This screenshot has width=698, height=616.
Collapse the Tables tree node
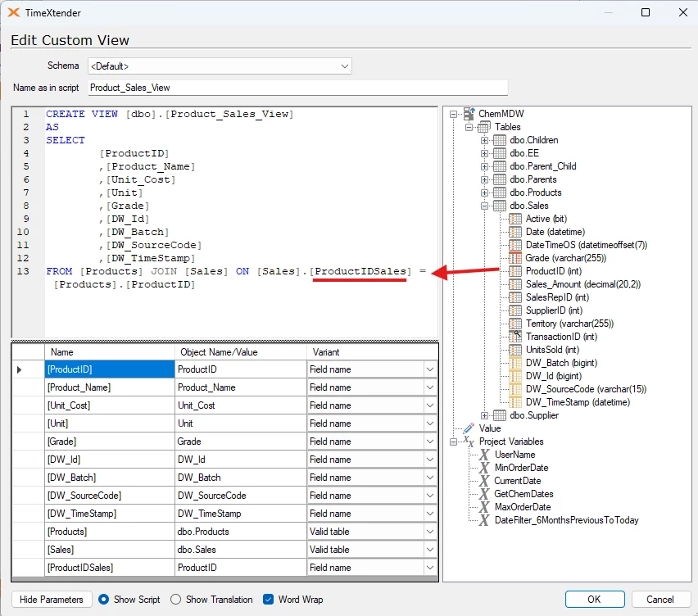pyautogui.click(x=469, y=127)
